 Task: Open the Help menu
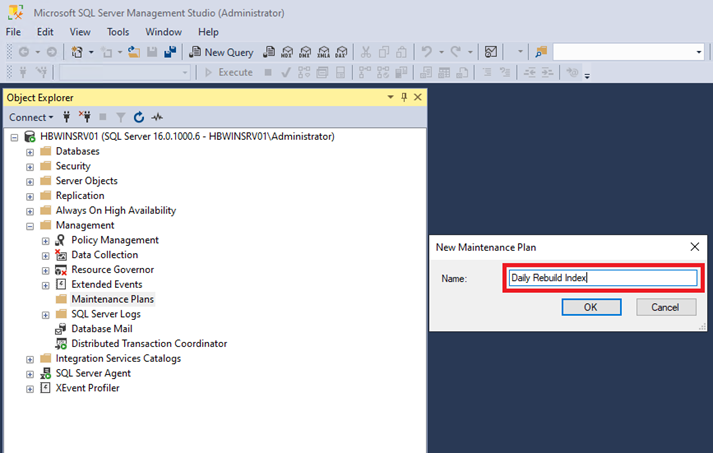tap(208, 32)
